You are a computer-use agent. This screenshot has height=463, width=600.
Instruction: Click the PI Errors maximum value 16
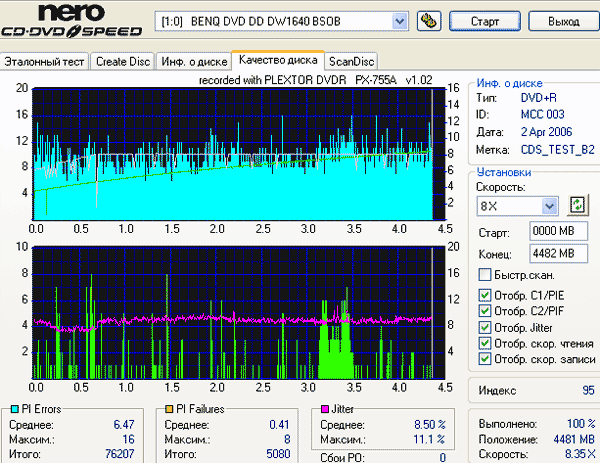pyautogui.click(x=128, y=439)
